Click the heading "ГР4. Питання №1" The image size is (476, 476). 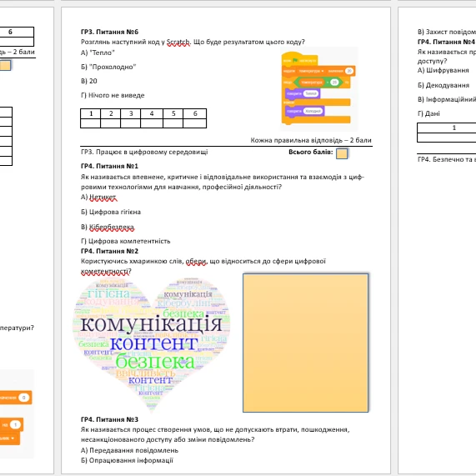[109, 166]
